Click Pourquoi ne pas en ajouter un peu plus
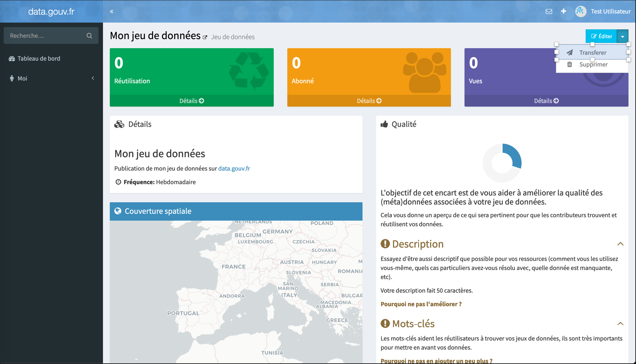The height and width of the screenshot is (364, 636). point(436,360)
